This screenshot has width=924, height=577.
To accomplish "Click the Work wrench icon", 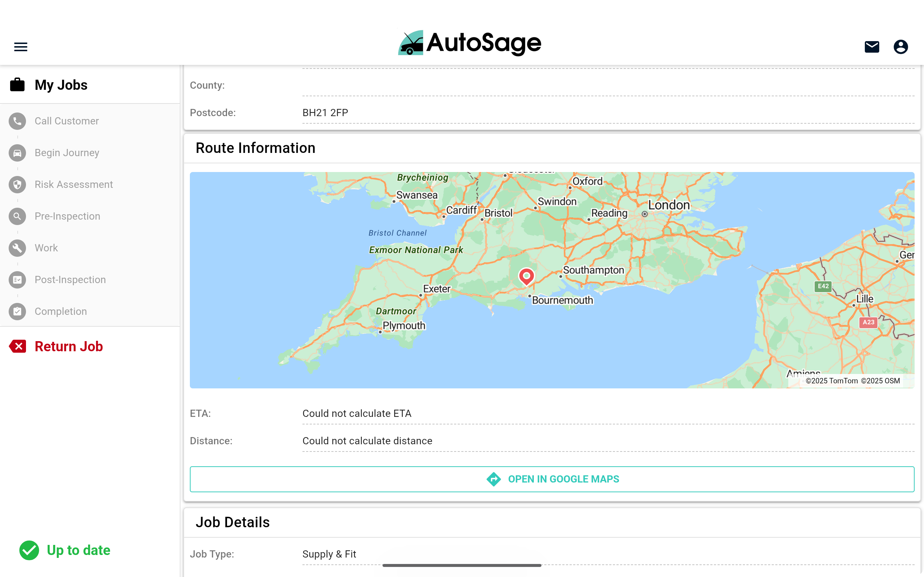I will pyautogui.click(x=17, y=248).
